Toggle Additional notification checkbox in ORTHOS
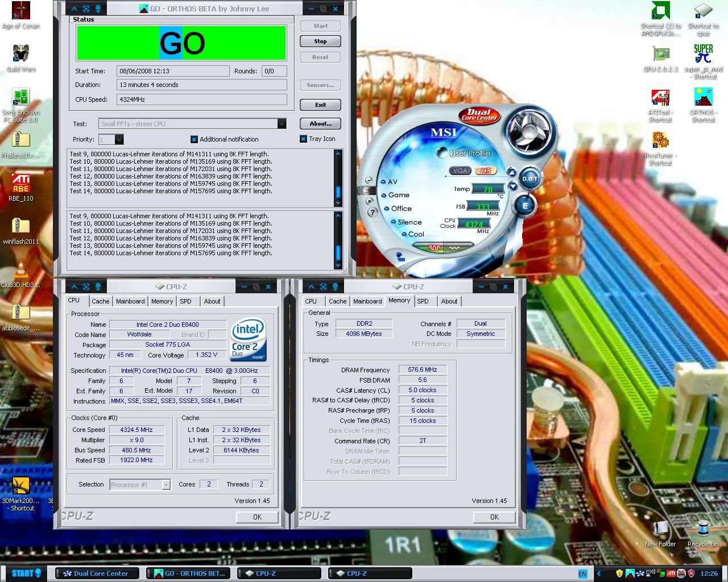The image size is (728, 582). pos(194,139)
